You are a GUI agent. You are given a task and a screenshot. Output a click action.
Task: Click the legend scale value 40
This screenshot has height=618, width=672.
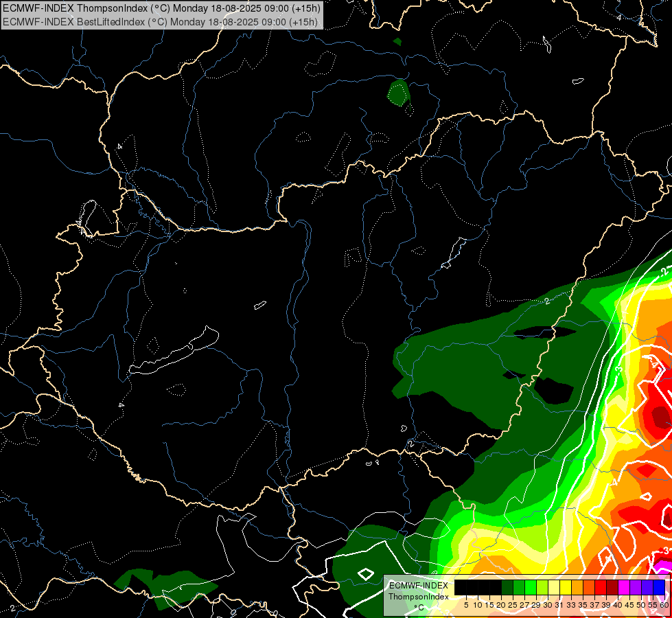618,605
